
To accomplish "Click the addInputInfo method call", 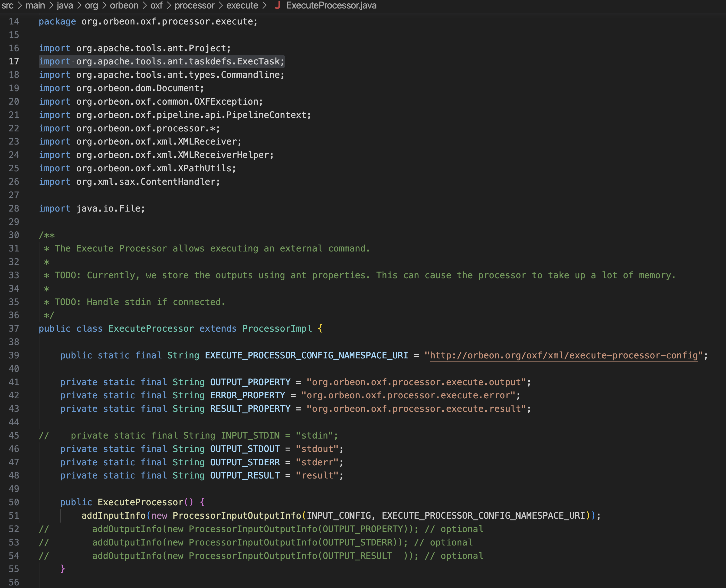I will (x=113, y=516).
